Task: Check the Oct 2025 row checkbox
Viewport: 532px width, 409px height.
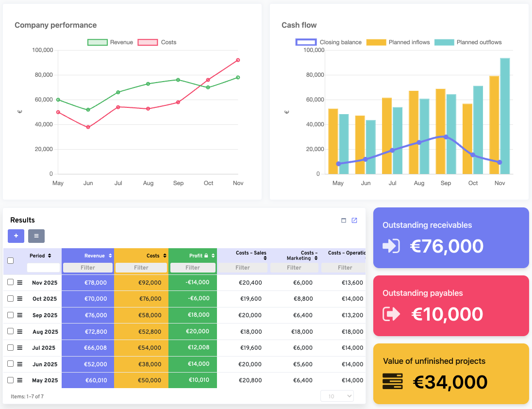Action: 11,298
